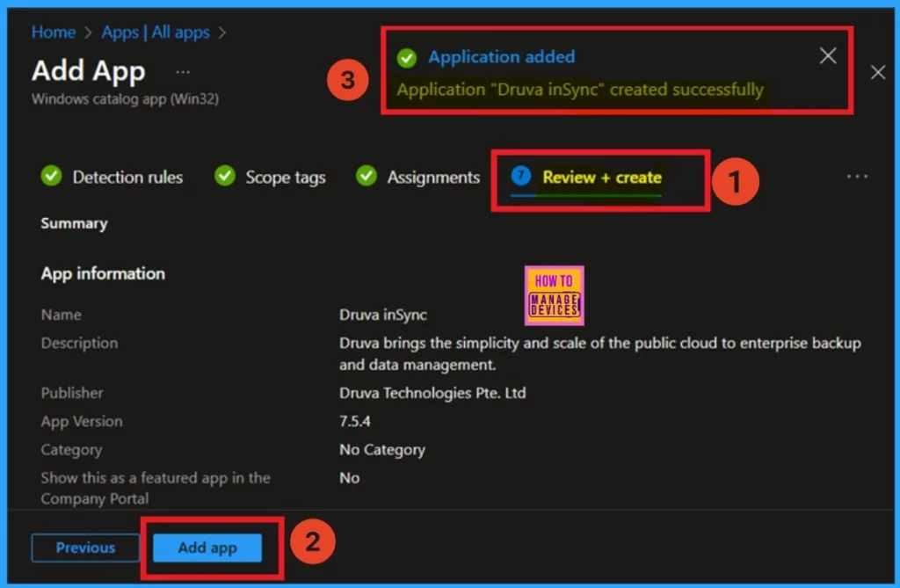Click the Assignments green checkmark icon

367,176
